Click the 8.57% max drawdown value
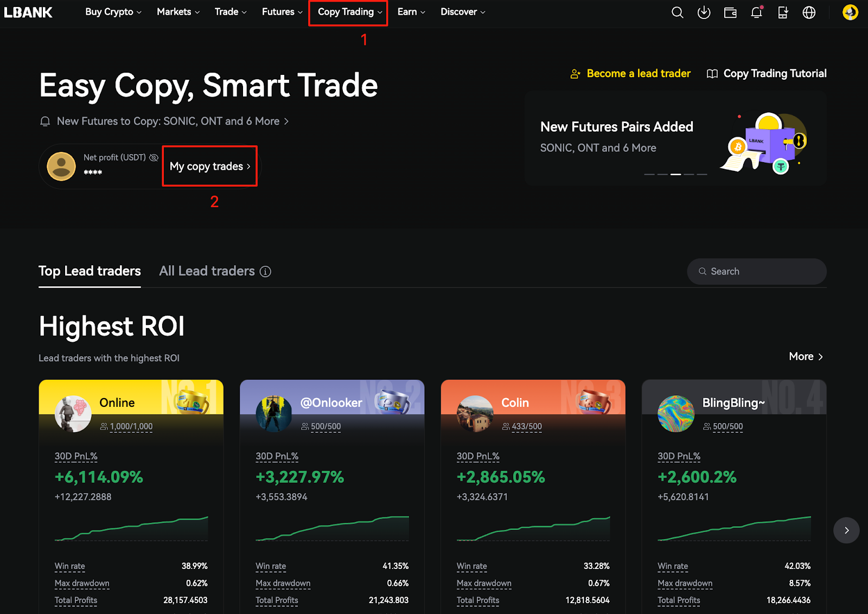868x614 pixels. 800,584
